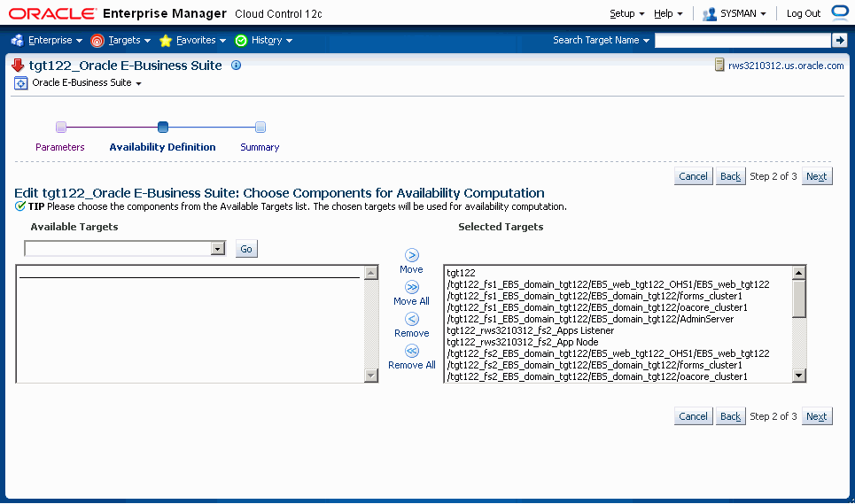Click the host server icon
Screen dimensions: 855x504
pos(719,66)
